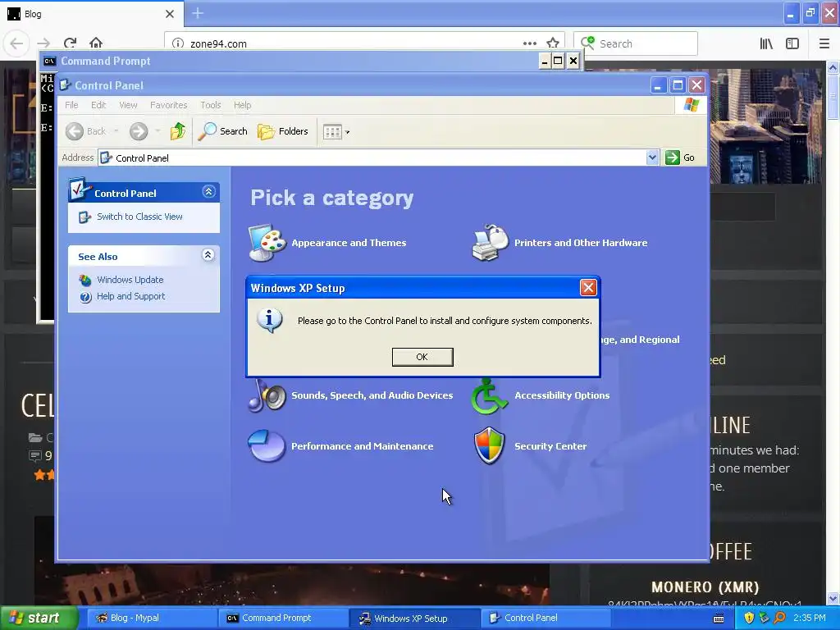This screenshot has width=840, height=630.
Task: Switch to Blog - Mypal taskbar item
Action: pyautogui.click(x=151, y=618)
